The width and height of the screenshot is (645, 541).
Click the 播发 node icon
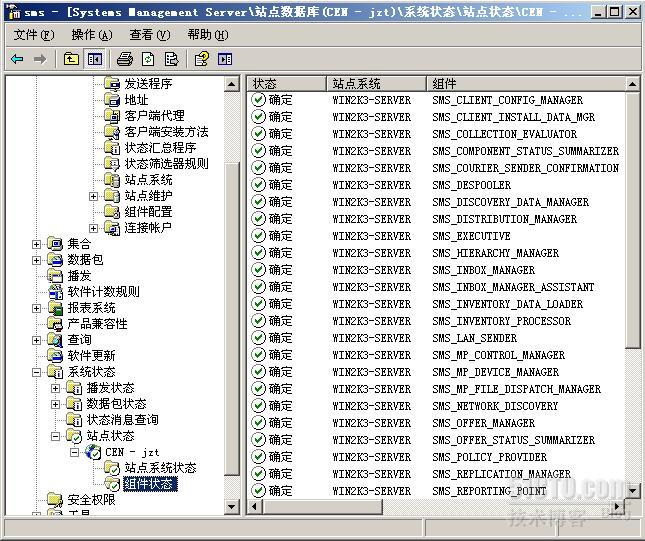(55, 276)
